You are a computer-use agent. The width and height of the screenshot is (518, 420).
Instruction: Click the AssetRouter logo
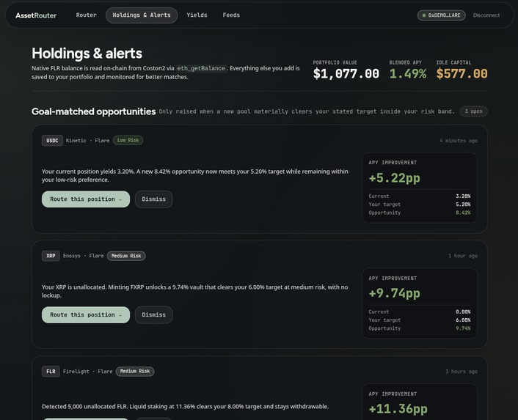[x=36, y=15]
